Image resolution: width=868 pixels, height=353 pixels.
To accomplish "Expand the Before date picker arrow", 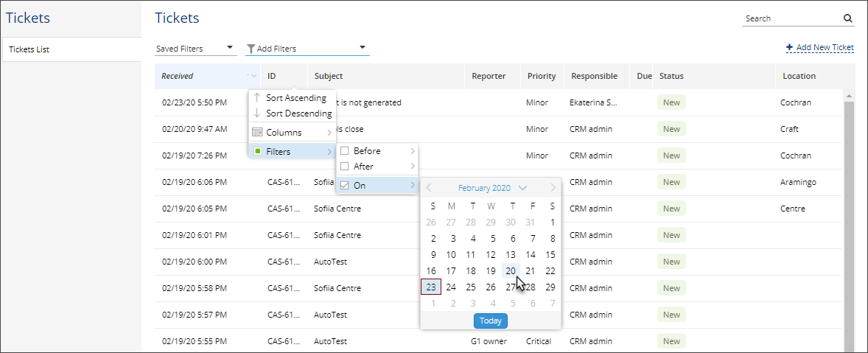I will pos(412,150).
